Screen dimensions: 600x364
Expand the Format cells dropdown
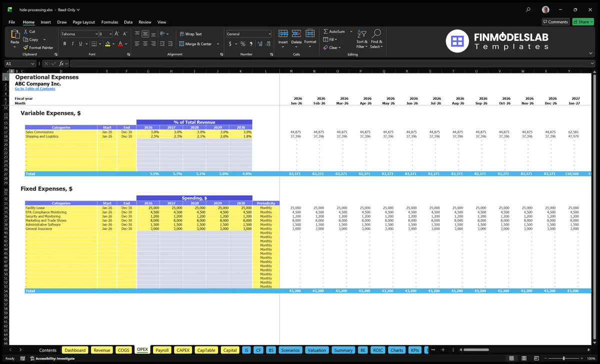(310, 47)
